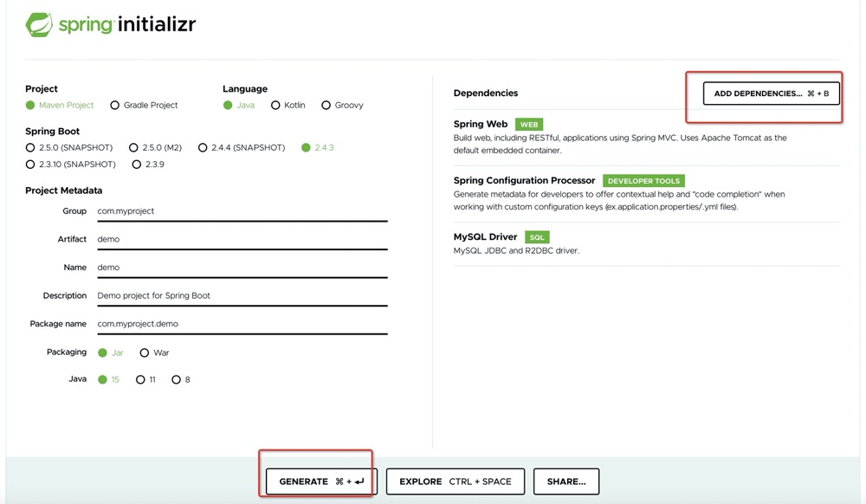Click the Spring Initializr leaf logo
The image size is (866, 504).
[39, 25]
